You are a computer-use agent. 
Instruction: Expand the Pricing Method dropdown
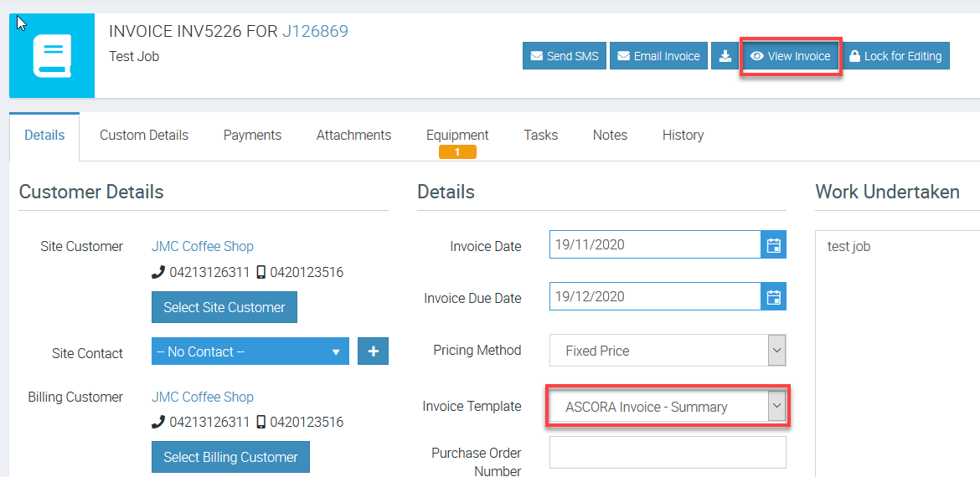click(668, 351)
